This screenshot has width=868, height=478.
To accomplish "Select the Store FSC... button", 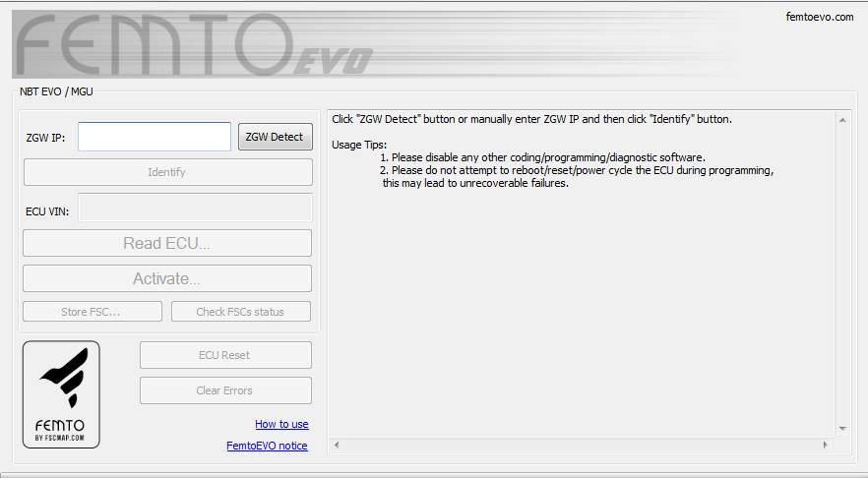I will [x=93, y=312].
